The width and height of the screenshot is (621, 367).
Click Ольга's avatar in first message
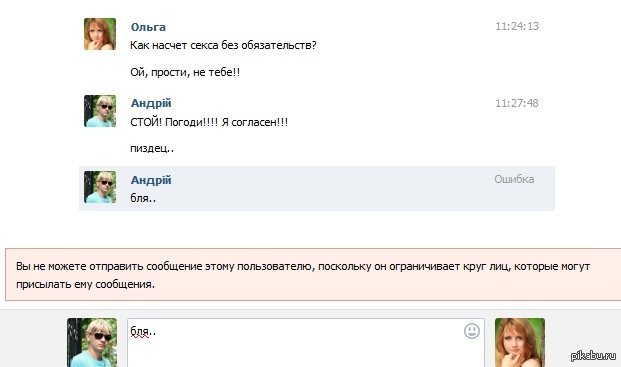[100, 34]
